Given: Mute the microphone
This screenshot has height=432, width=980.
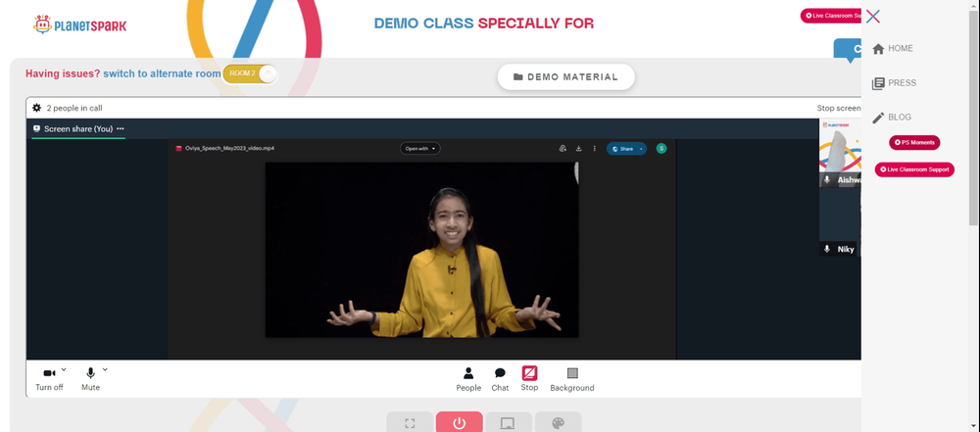Looking at the screenshot, I should [x=90, y=379].
